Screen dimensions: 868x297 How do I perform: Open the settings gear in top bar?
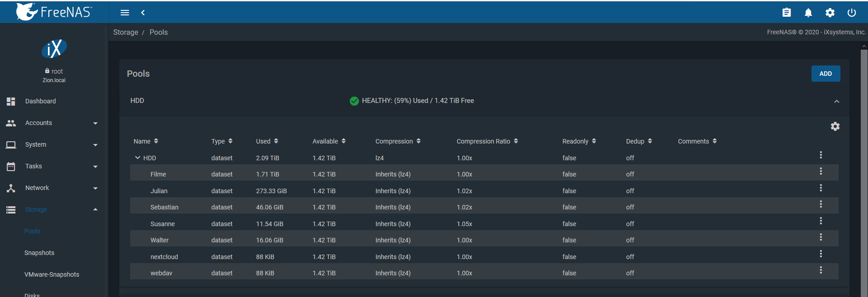point(830,13)
